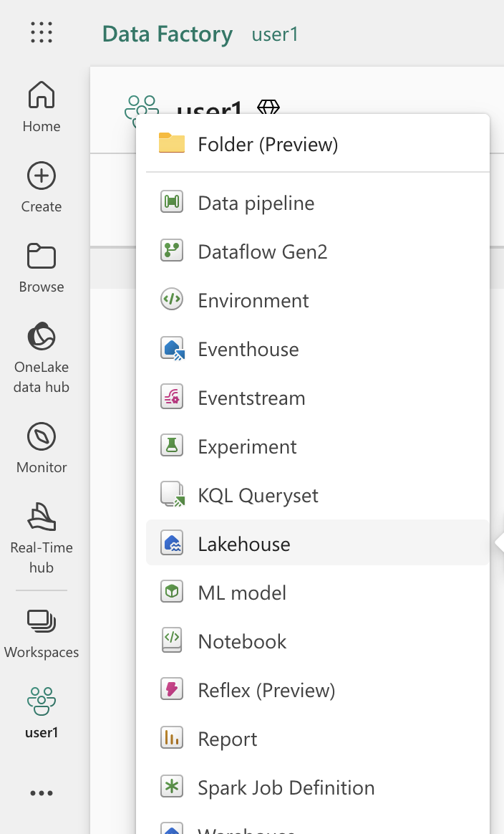Open the Create page
Image resolution: width=504 pixels, height=834 pixels.
coord(42,187)
